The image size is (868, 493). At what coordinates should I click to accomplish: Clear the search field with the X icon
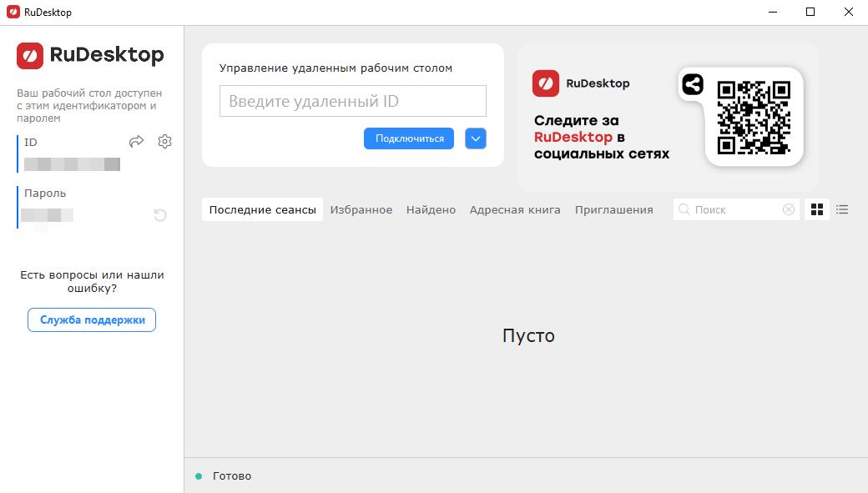788,210
